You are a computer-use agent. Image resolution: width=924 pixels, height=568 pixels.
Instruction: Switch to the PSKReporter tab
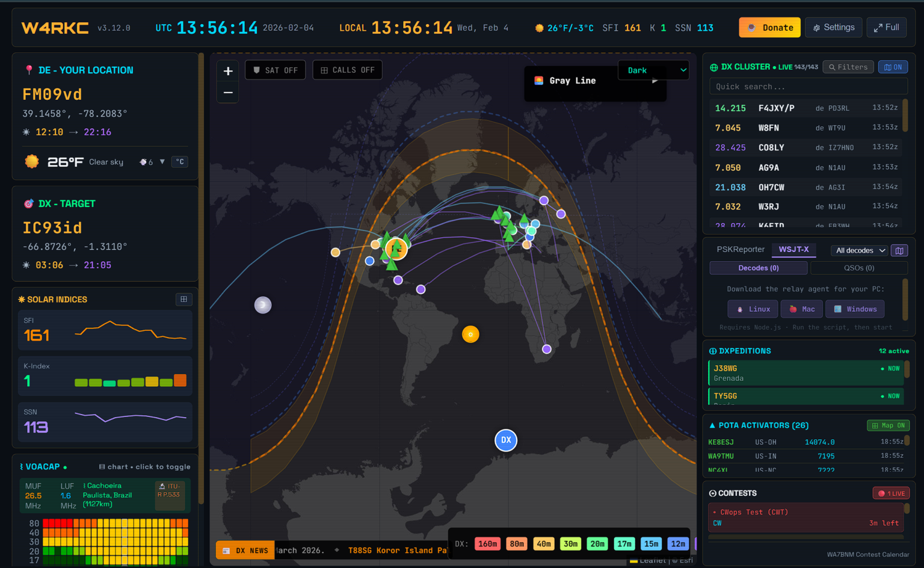tap(741, 249)
